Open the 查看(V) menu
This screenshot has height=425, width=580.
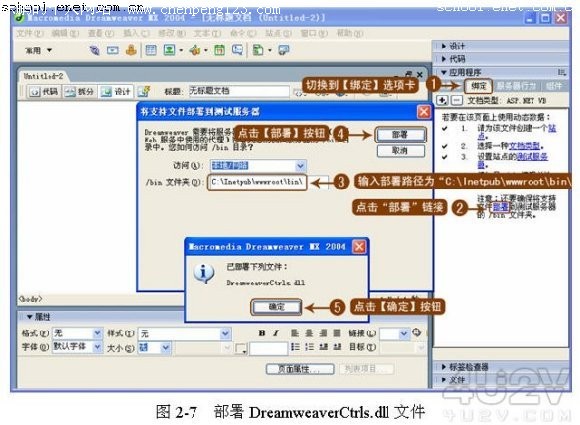tap(101, 33)
